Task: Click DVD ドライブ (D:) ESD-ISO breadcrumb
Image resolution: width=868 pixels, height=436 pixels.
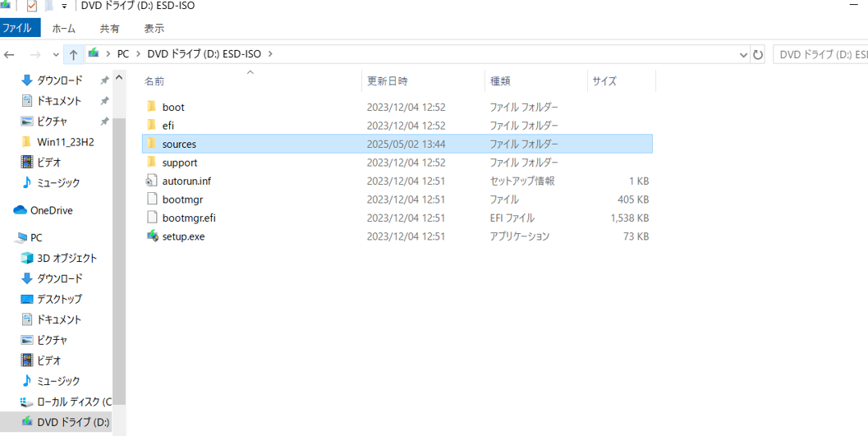Action: (x=204, y=54)
